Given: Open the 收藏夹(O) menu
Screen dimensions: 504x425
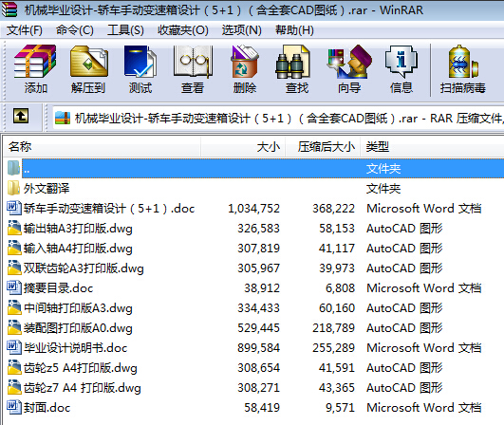Looking at the screenshot, I should click(x=183, y=30).
